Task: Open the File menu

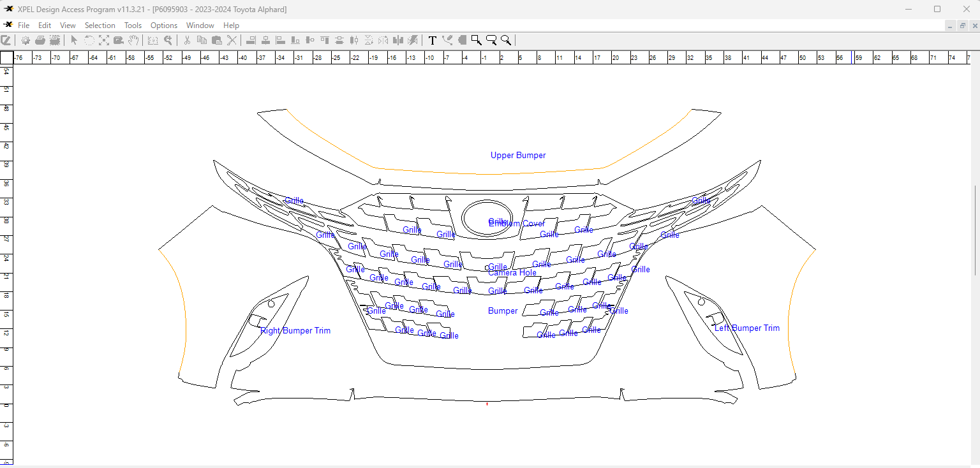Action: (x=24, y=26)
